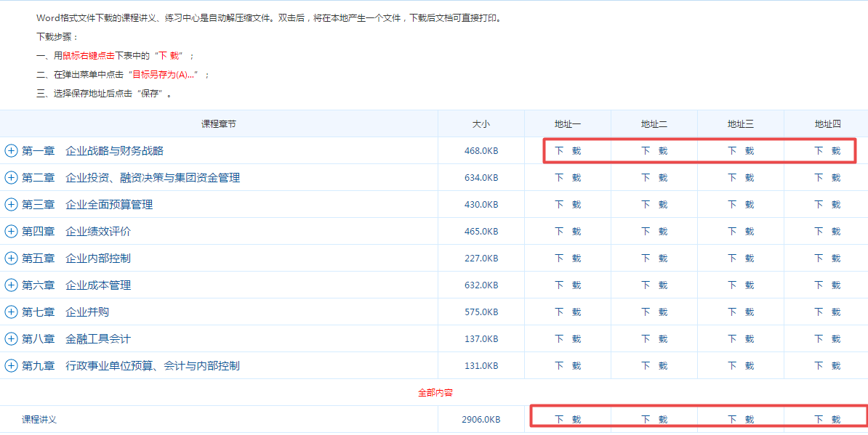Expand the 第一章 企业战略与财务战略 plus icon
The height and width of the screenshot is (435, 868).
click(11, 151)
